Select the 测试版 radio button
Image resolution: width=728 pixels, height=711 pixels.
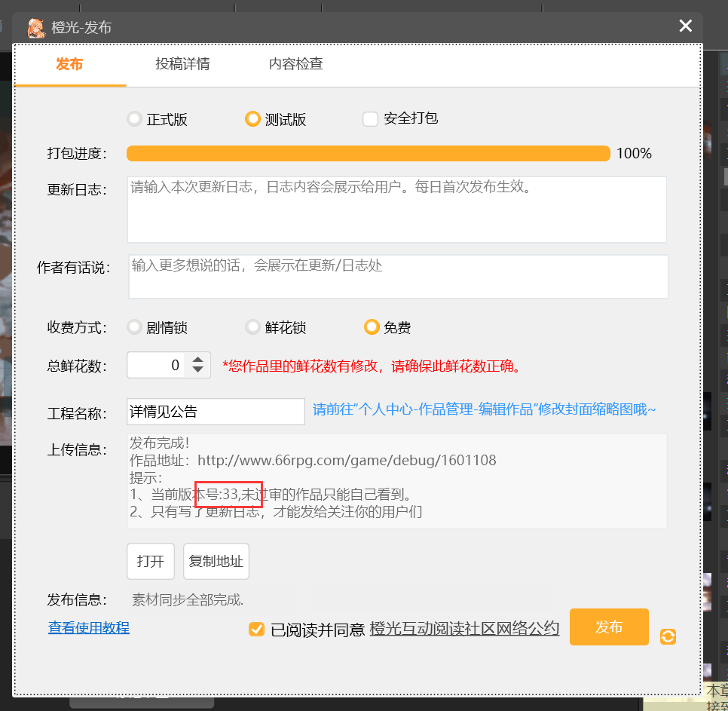252,119
